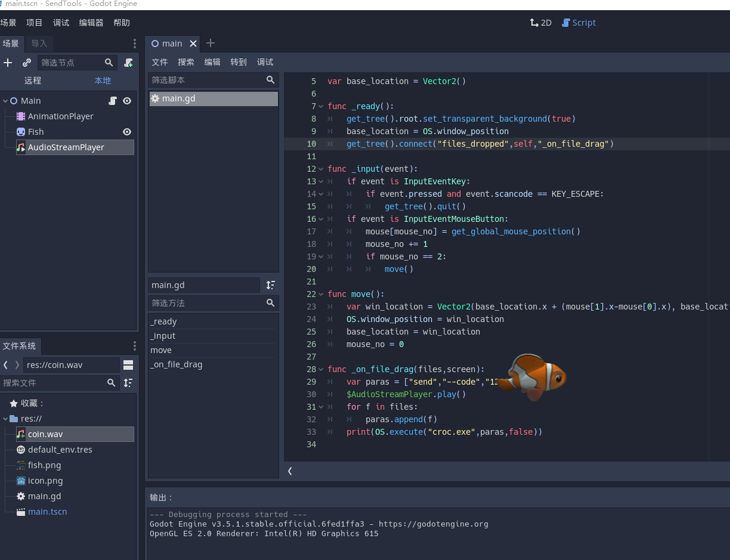The image size is (730, 560).
Task: Switch to the 导入 (Import) tab
Action: pyautogui.click(x=39, y=44)
